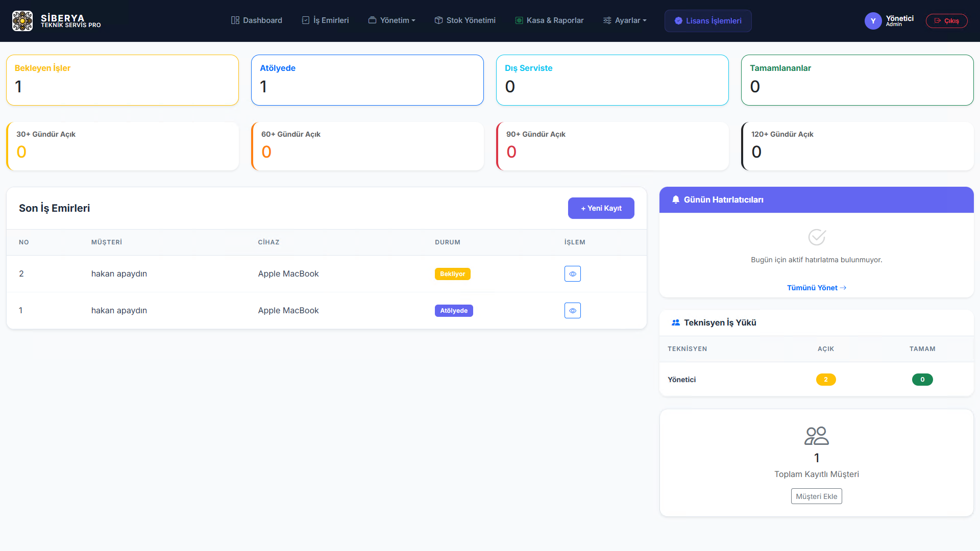This screenshot has height=551, width=980.
Task: Click the Siberya Teknik Servis logo icon
Action: 22,21
